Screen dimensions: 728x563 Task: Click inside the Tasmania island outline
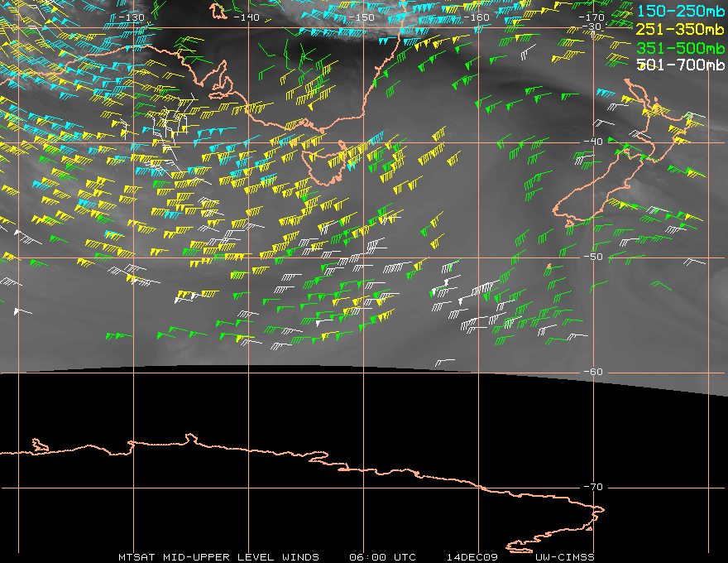pos(323,168)
